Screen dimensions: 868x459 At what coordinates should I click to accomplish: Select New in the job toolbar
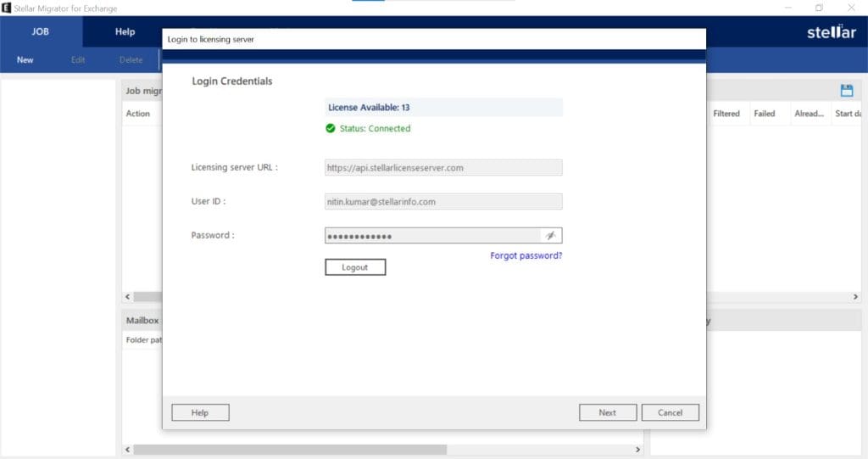25,60
